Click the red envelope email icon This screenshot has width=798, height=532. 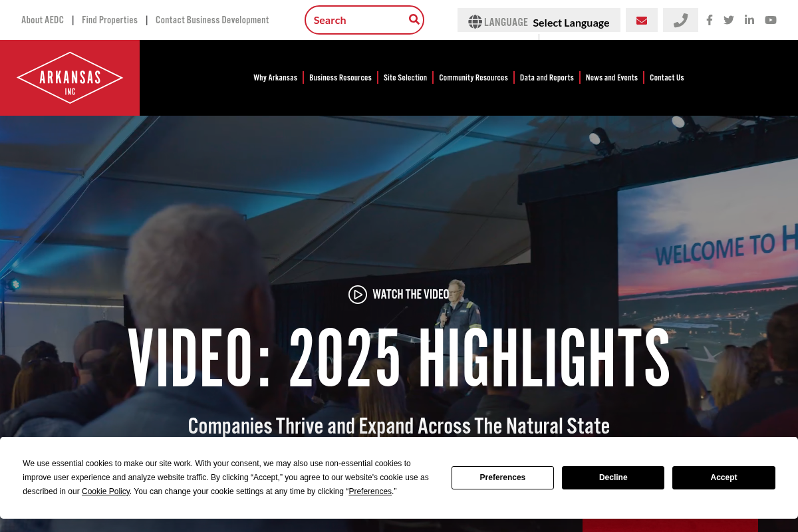[642, 21]
